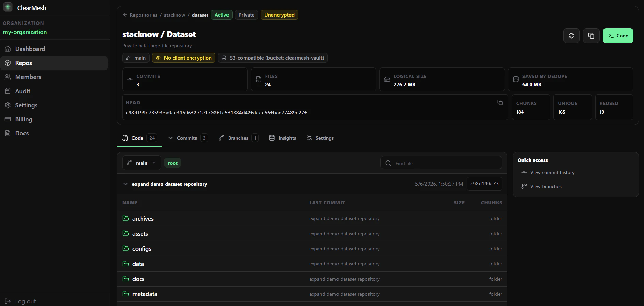The height and width of the screenshot is (306, 644).
Task: Open Docs in sidebar
Action: [x=54, y=133]
